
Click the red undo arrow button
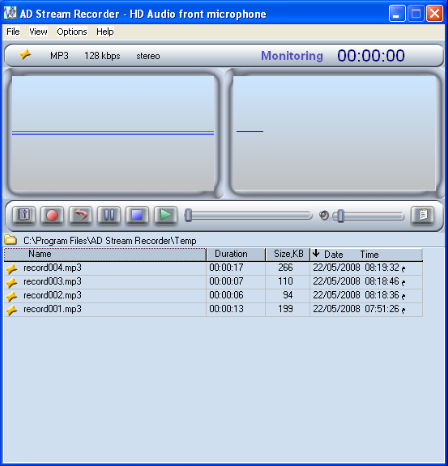coord(80,215)
